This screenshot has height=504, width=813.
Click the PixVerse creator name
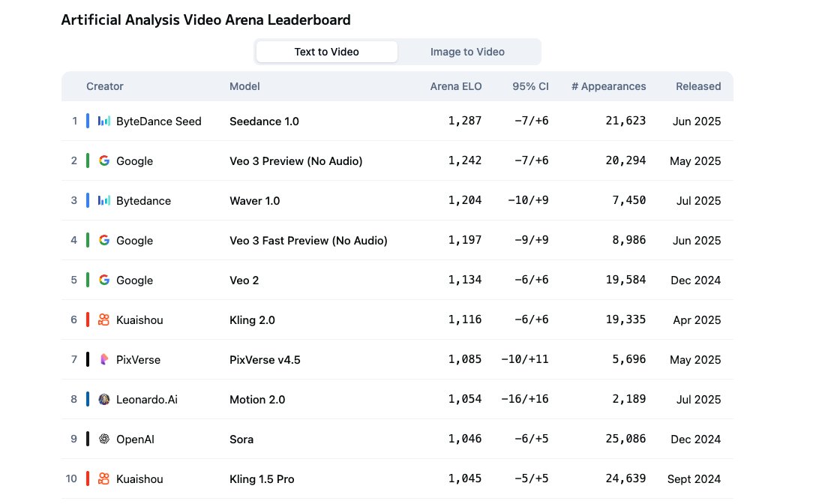138,360
